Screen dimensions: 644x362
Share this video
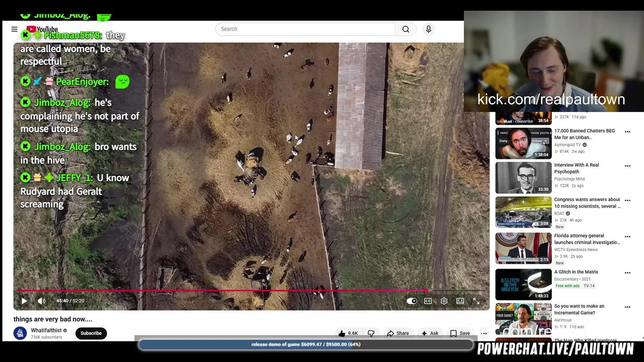point(397,333)
